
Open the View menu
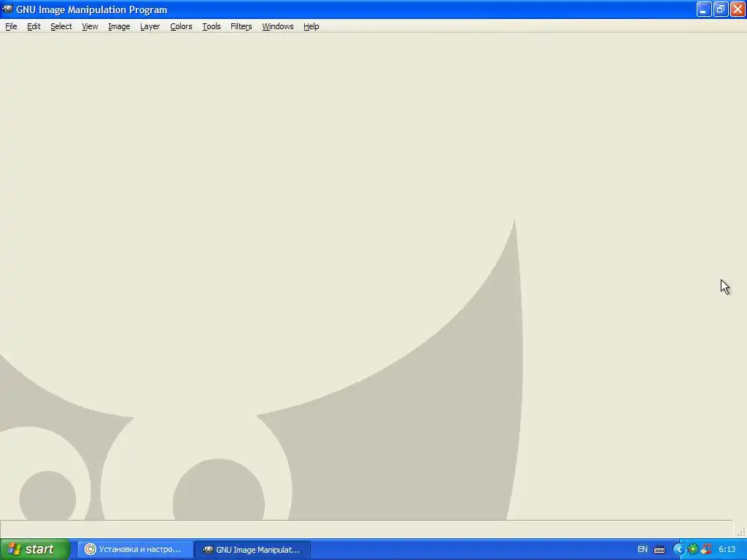tap(90, 27)
